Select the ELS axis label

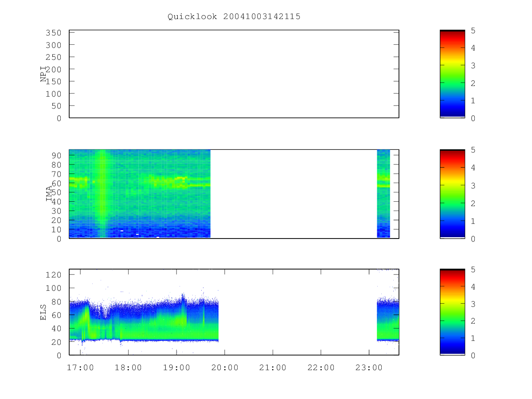pos(43,312)
